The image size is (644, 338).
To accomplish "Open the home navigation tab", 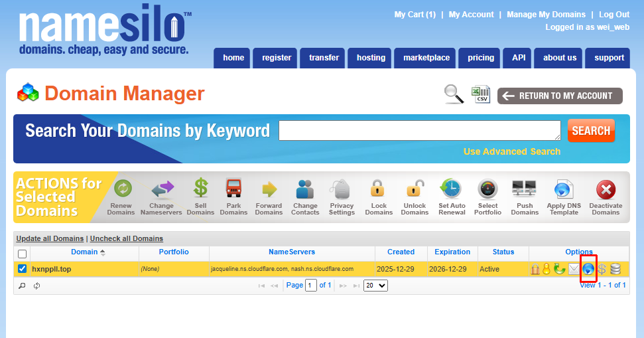I will tap(232, 58).
